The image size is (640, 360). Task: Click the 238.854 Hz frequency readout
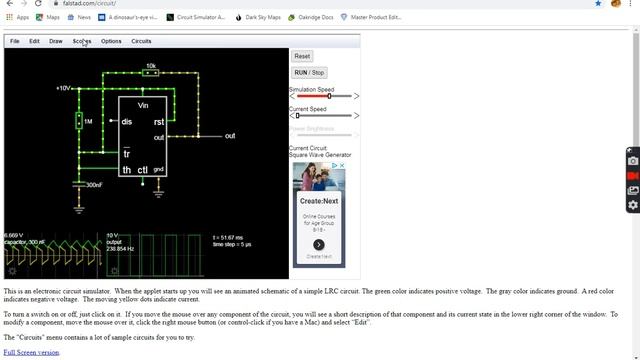click(120, 249)
